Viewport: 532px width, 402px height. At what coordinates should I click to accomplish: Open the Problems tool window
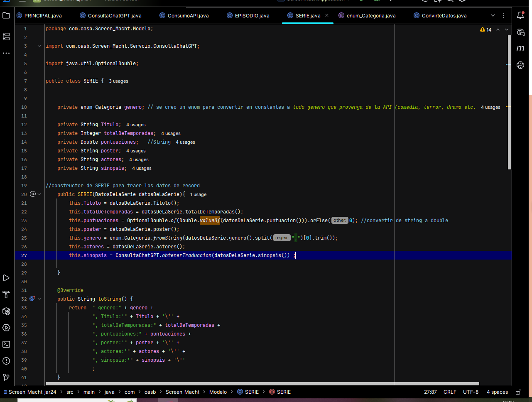point(6,361)
